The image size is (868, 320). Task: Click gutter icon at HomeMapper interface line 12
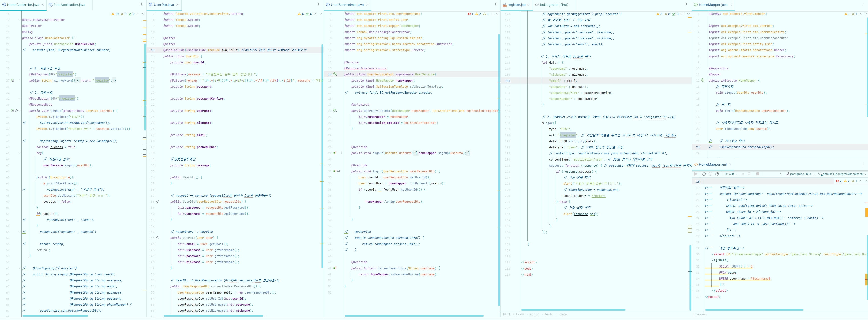tap(703, 81)
